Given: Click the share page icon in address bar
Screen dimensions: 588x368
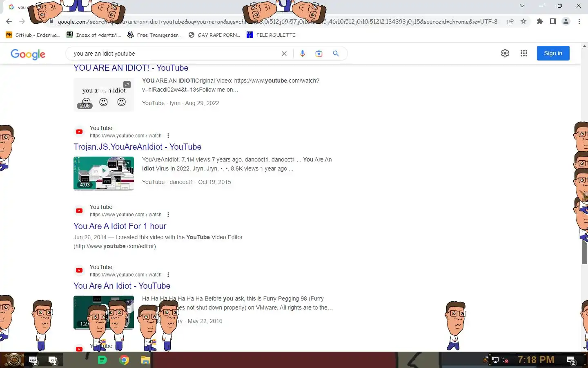Looking at the screenshot, I should click(510, 21).
